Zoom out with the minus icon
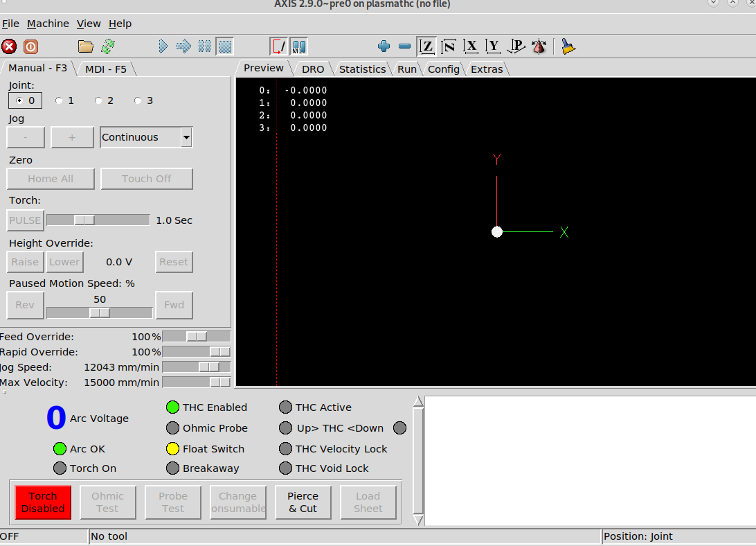This screenshot has height=546, width=756. tap(404, 46)
